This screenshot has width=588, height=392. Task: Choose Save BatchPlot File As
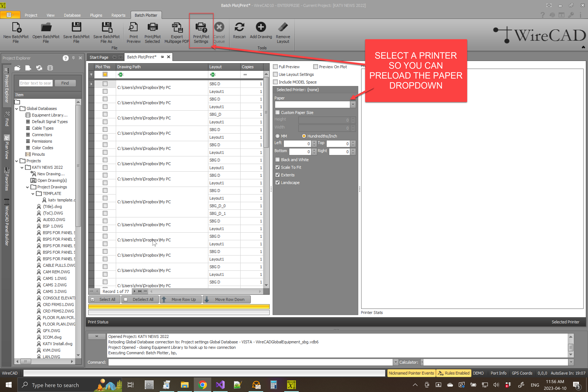point(107,32)
